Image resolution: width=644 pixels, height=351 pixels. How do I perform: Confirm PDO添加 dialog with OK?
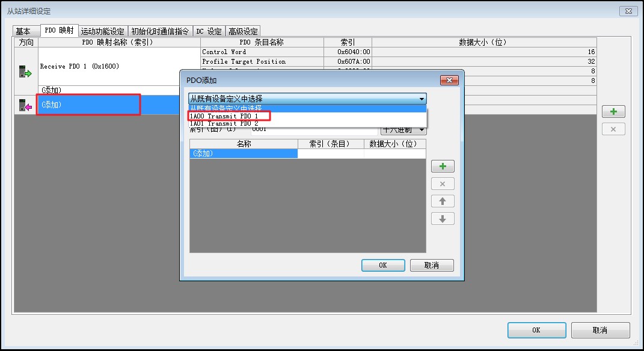coord(383,265)
